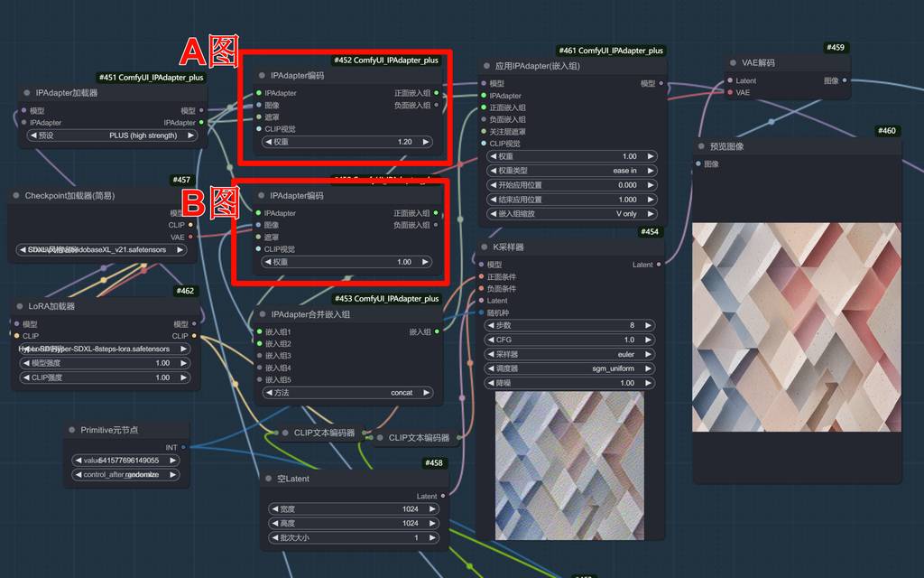Open the 预设 PLUS (high strength) dropdown
This screenshot has width=924, height=578.
(109, 135)
